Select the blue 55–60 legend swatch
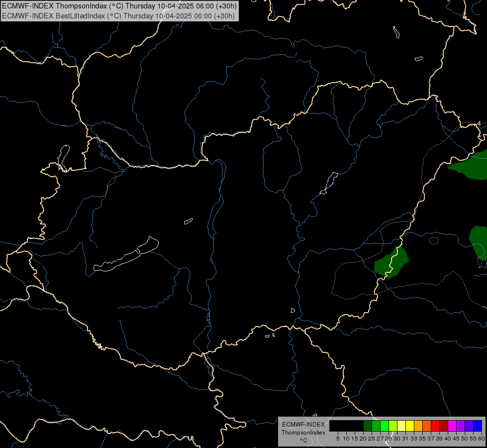 (x=478, y=426)
